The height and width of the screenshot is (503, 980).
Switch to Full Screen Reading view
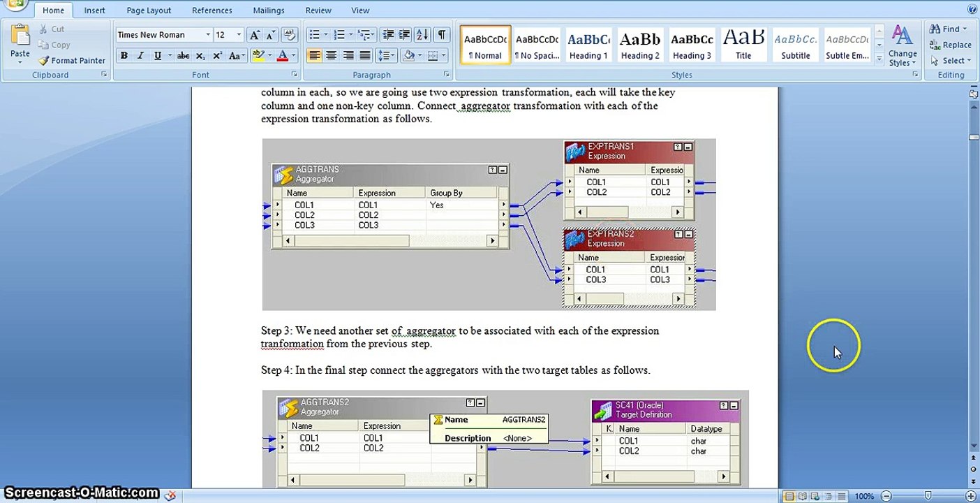(x=803, y=497)
